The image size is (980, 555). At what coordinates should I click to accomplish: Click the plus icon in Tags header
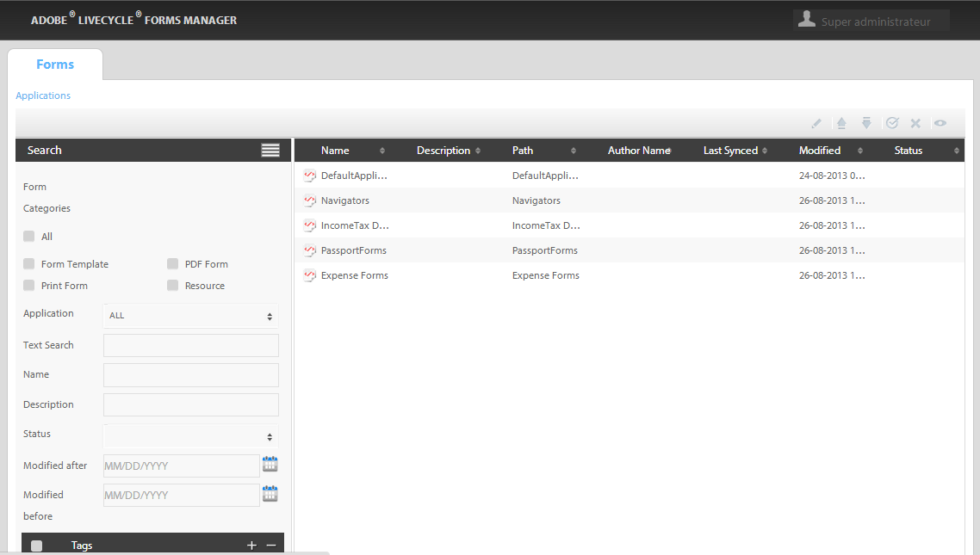(251, 546)
